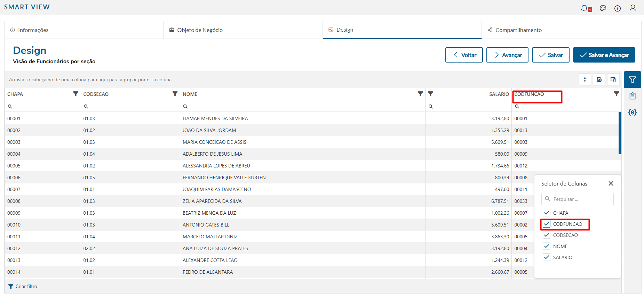This screenshot has width=644, height=296.
Task: Click the Voltar button
Action: point(464,55)
